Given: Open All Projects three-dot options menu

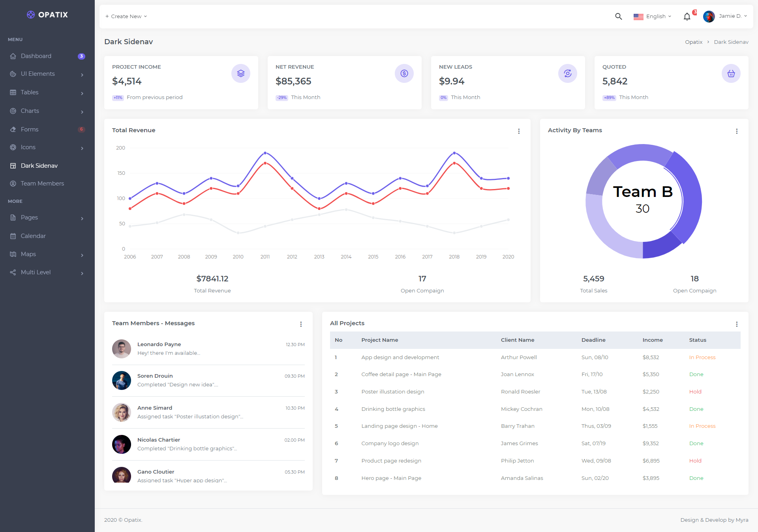Looking at the screenshot, I should 736,324.
